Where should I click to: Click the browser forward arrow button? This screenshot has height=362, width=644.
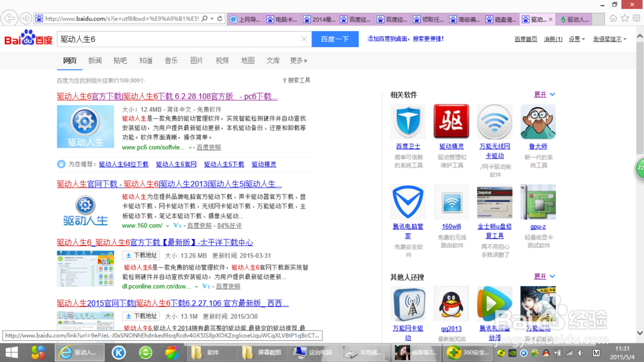point(26,19)
